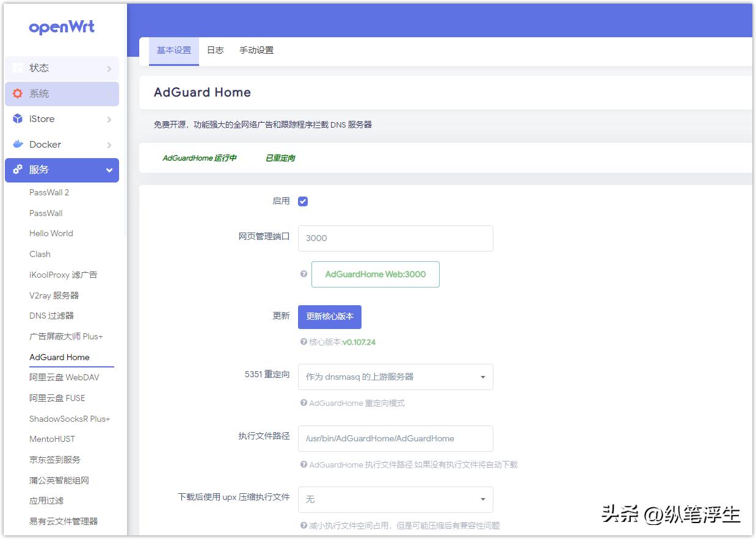Image resolution: width=756 pixels, height=539 pixels.
Task: Click the 更新核心版本 button
Action: [x=330, y=317]
